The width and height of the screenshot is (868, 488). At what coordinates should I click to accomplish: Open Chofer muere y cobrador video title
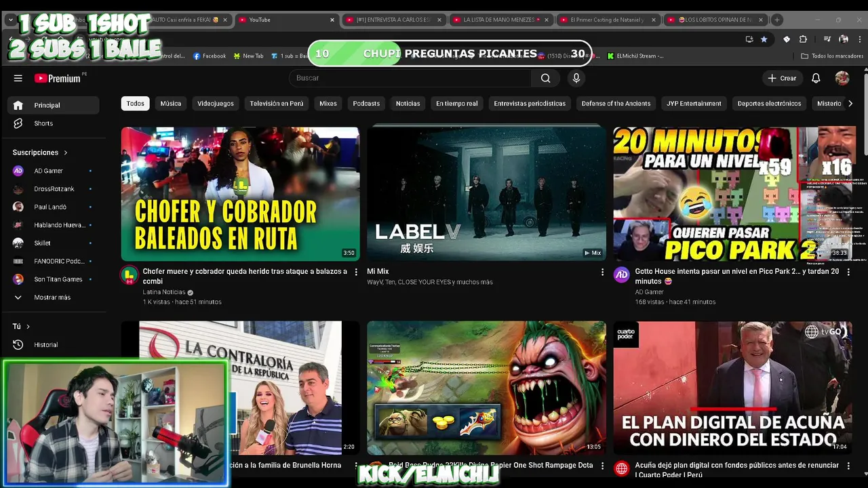(245, 276)
